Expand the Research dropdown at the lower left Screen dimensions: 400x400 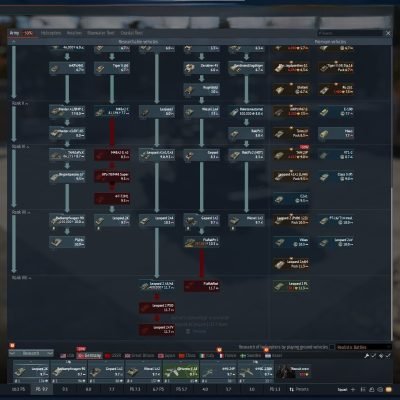point(31,353)
